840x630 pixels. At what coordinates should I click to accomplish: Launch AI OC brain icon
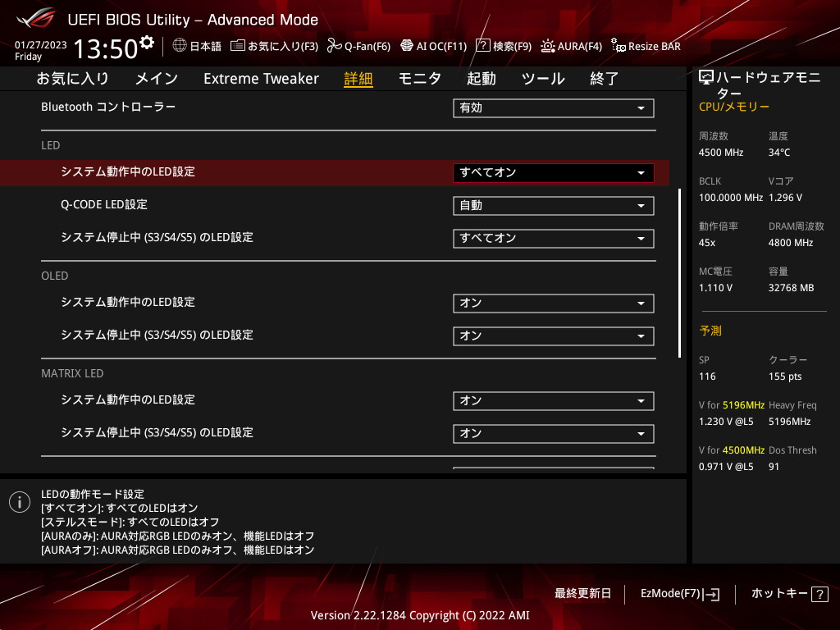pos(407,46)
